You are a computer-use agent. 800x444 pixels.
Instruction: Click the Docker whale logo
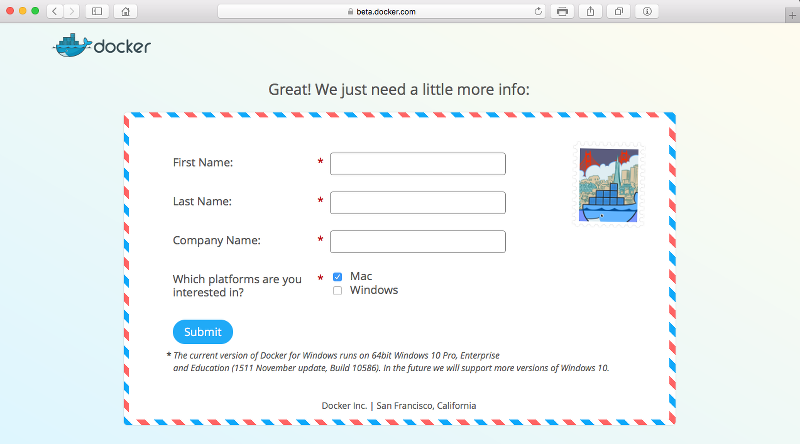[x=102, y=46]
